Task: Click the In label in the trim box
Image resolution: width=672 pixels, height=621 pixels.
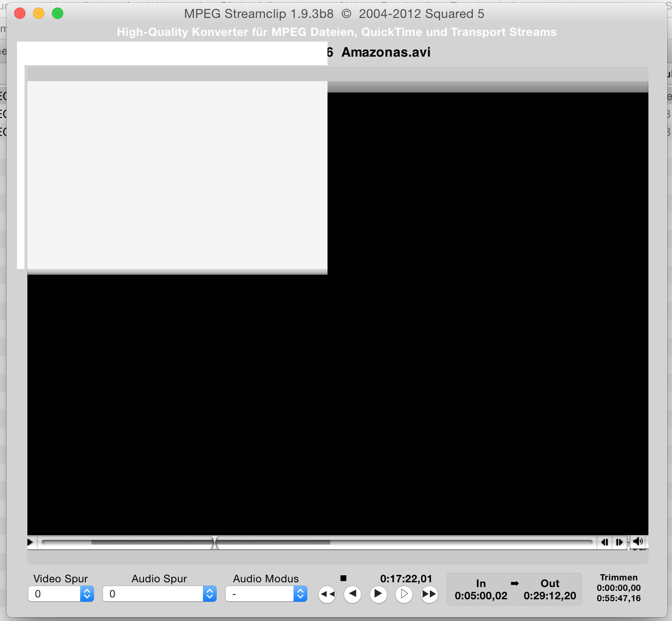Action: 481,584
